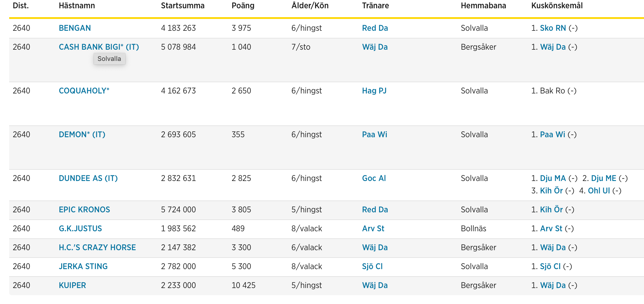Click the KUIPER horse name
The width and height of the screenshot is (644, 304).
(x=72, y=285)
